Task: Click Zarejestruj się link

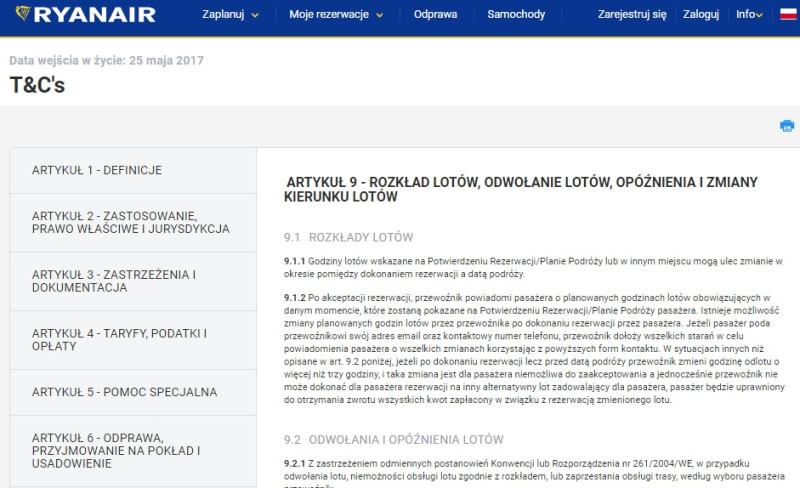Action: click(632, 14)
